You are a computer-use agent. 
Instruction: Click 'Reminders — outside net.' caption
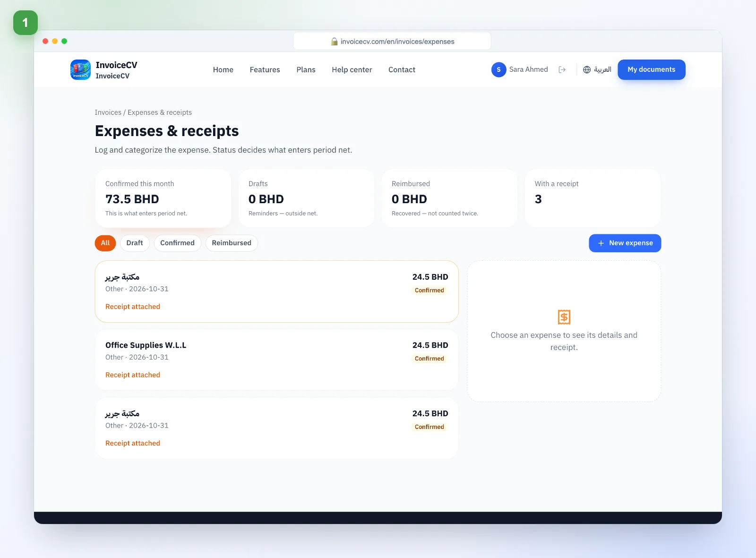click(x=283, y=214)
